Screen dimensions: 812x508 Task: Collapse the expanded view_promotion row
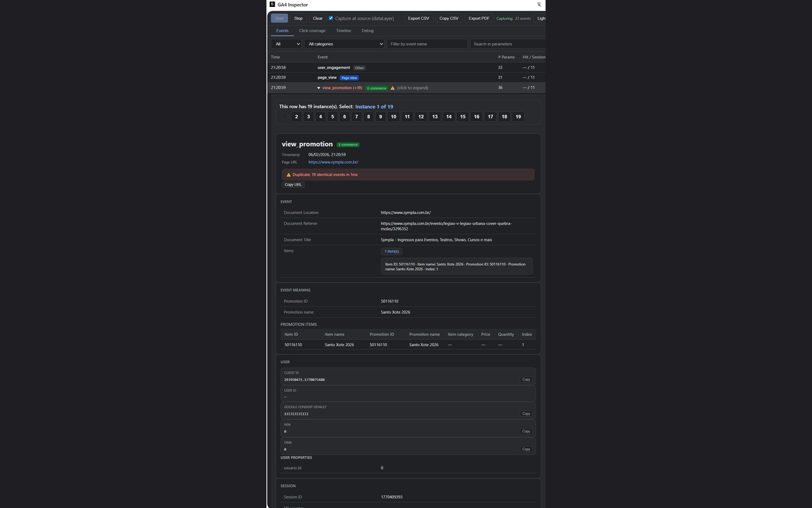tap(319, 88)
